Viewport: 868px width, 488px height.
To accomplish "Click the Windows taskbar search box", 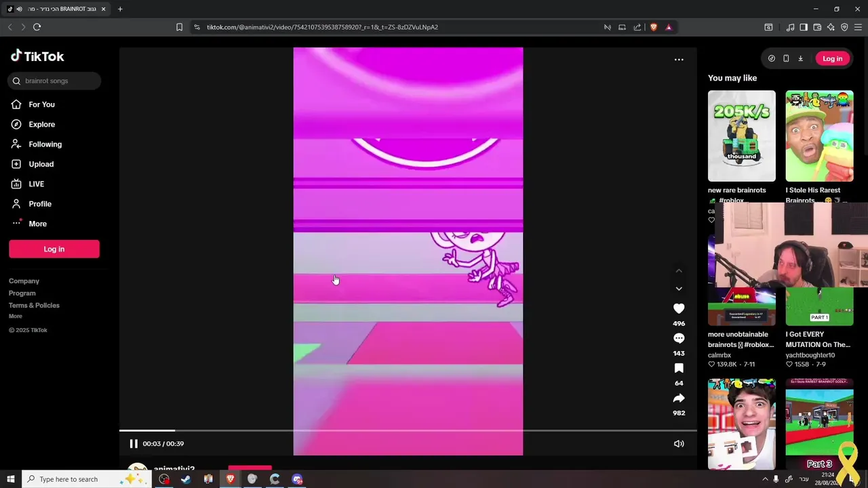I will (87, 479).
